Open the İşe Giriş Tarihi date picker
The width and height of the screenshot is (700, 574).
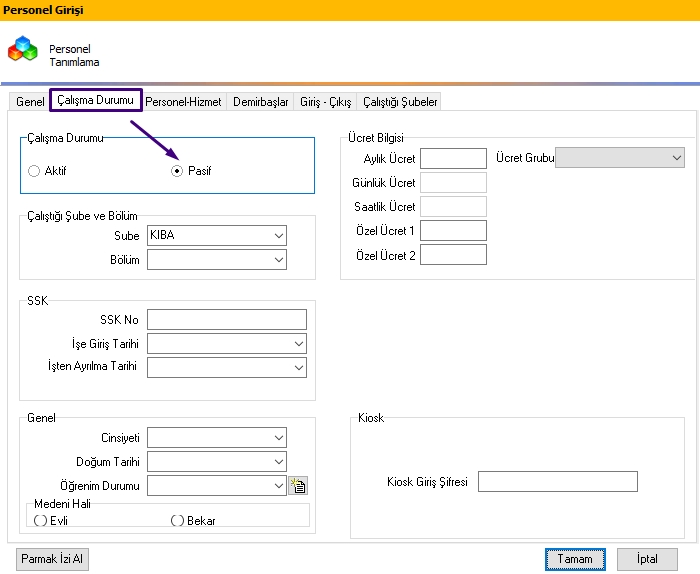click(x=227, y=344)
